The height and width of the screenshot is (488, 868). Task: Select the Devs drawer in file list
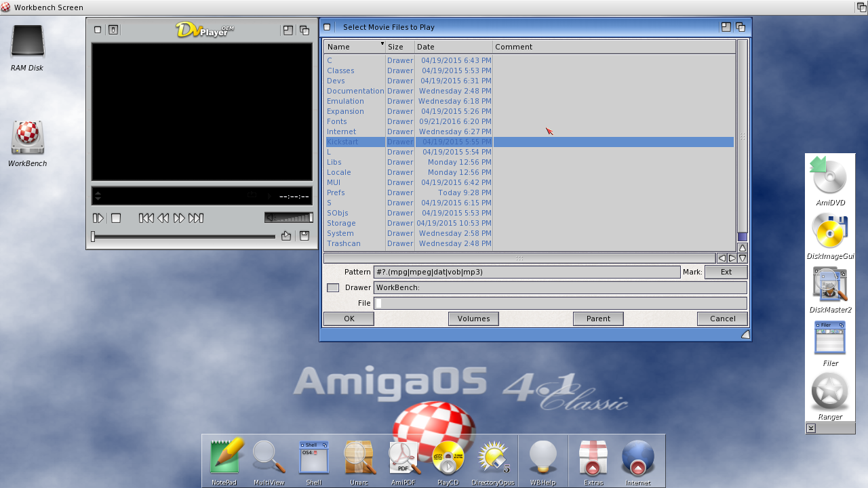[x=530, y=81]
